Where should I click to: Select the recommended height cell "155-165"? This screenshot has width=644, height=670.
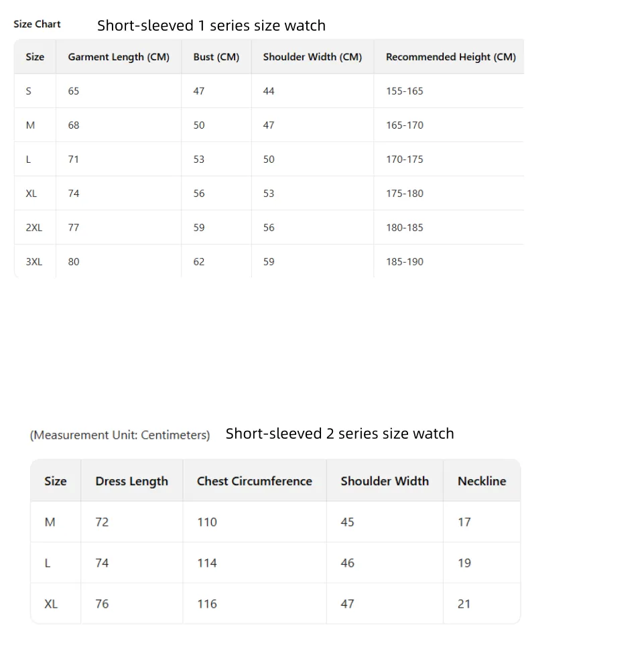[404, 91]
